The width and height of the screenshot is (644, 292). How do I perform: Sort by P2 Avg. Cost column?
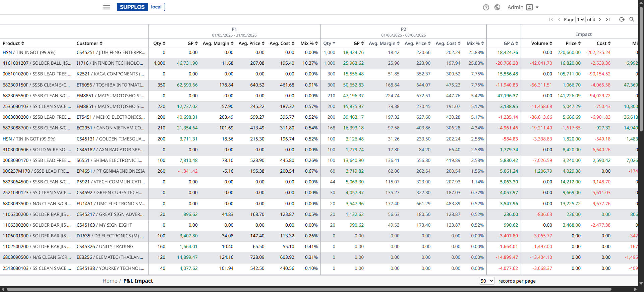point(448,43)
